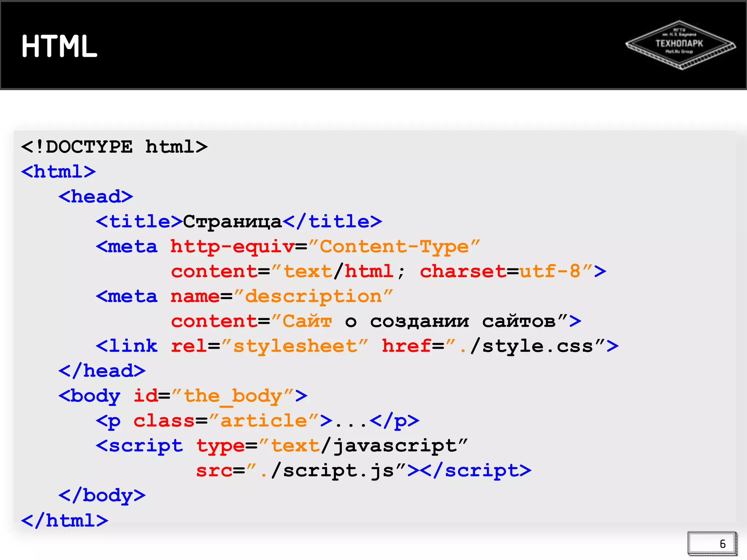Click the closing </html> tag
Image resolution: width=747 pixels, height=560 pixels.
pyautogui.click(x=65, y=520)
